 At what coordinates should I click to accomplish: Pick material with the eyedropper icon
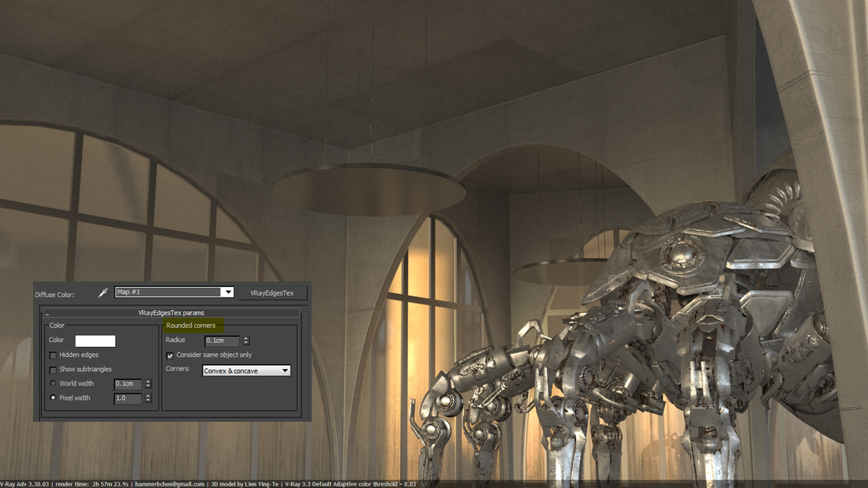(103, 292)
